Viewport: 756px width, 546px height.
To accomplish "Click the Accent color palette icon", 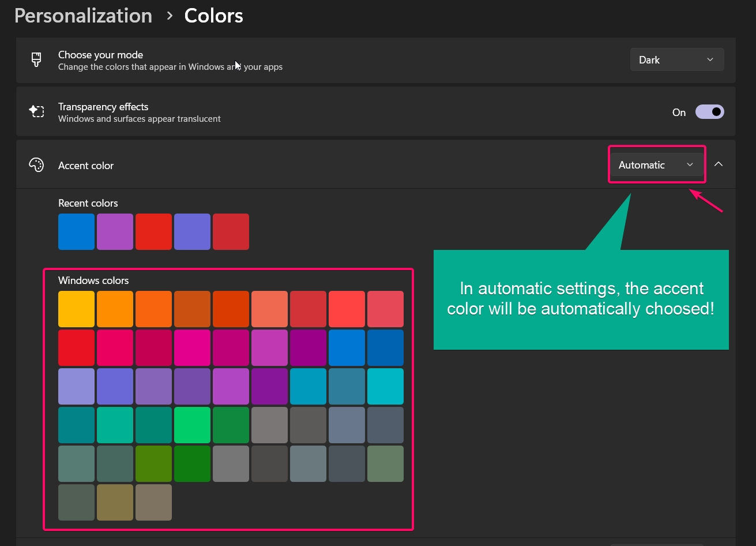I will click(x=36, y=165).
